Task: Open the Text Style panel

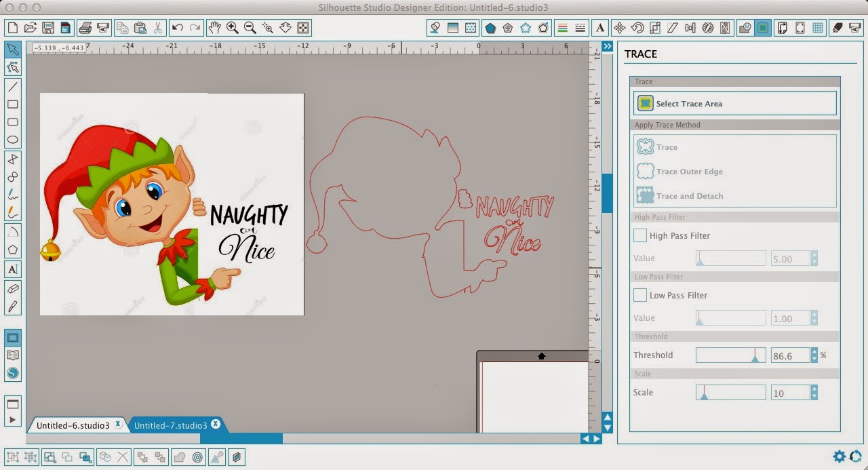Action: click(x=599, y=28)
